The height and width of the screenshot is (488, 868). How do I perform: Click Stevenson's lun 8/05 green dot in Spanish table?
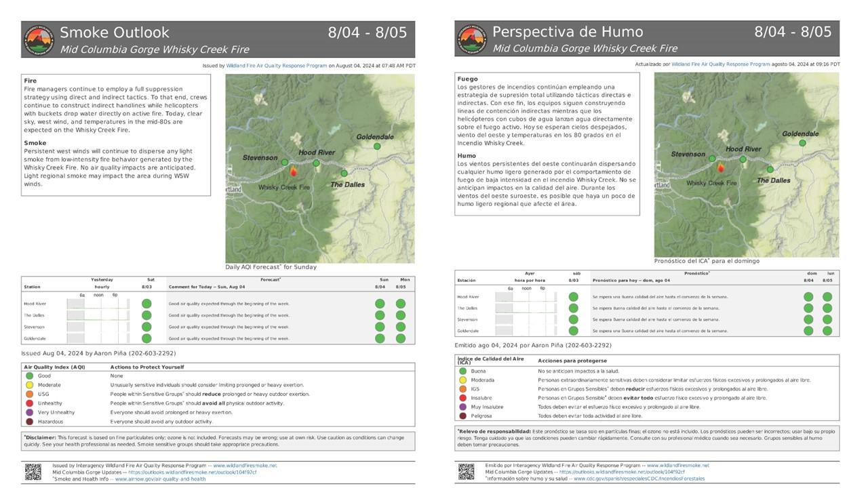827,319
